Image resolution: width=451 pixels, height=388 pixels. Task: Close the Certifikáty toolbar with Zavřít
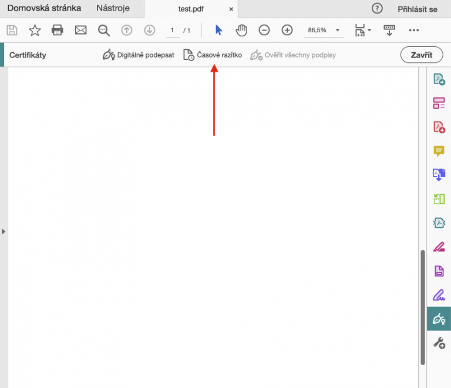click(x=421, y=55)
